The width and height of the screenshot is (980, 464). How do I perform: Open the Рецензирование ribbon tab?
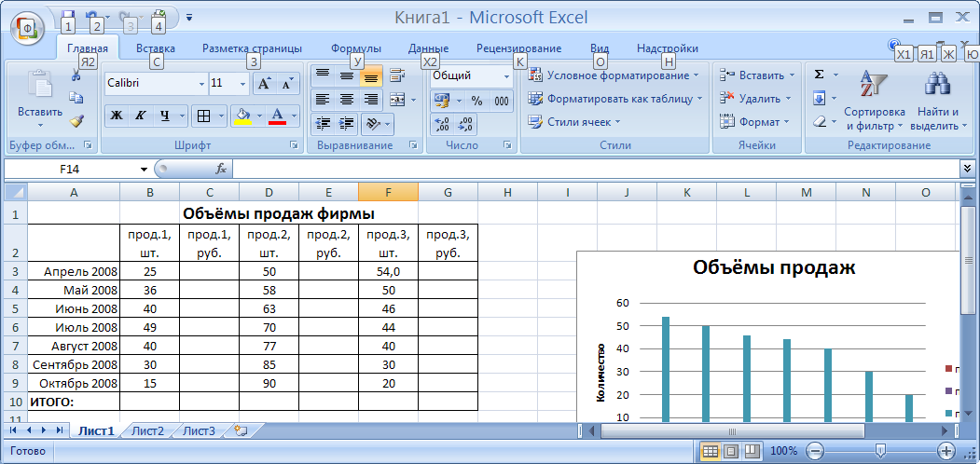click(x=518, y=48)
